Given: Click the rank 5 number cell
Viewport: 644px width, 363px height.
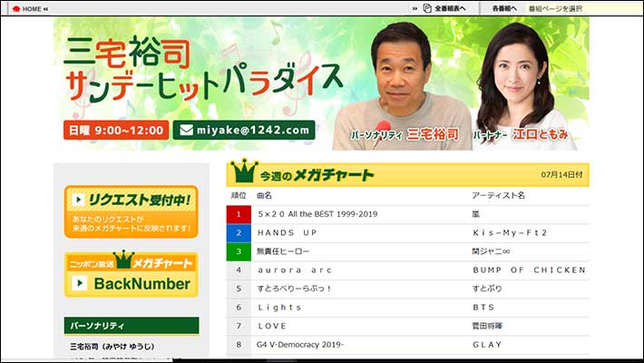Looking at the screenshot, I should tap(239, 289).
